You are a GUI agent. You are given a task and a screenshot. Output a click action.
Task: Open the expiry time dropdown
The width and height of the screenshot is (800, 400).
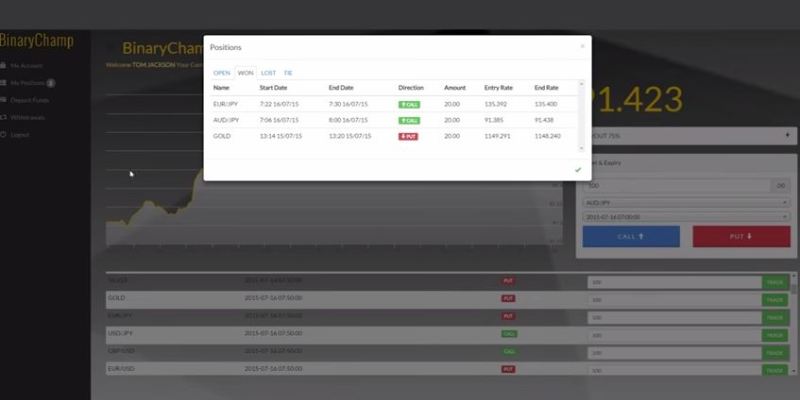coord(686,217)
